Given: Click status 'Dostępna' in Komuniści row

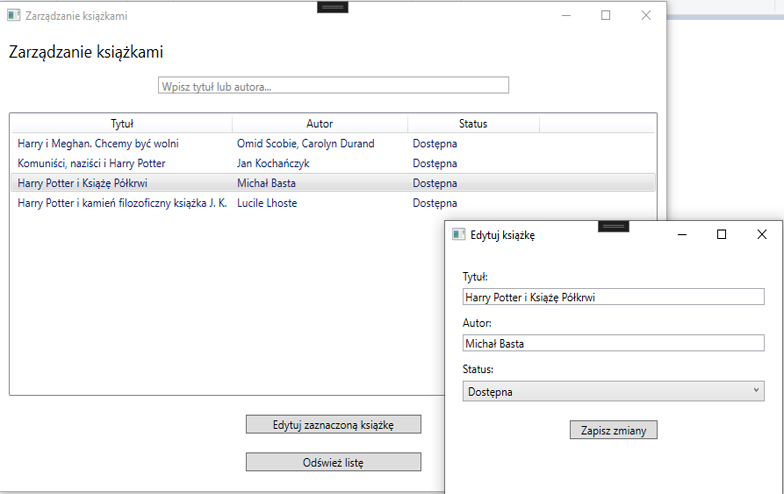Looking at the screenshot, I should pyautogui.click(x=434, y=164).
